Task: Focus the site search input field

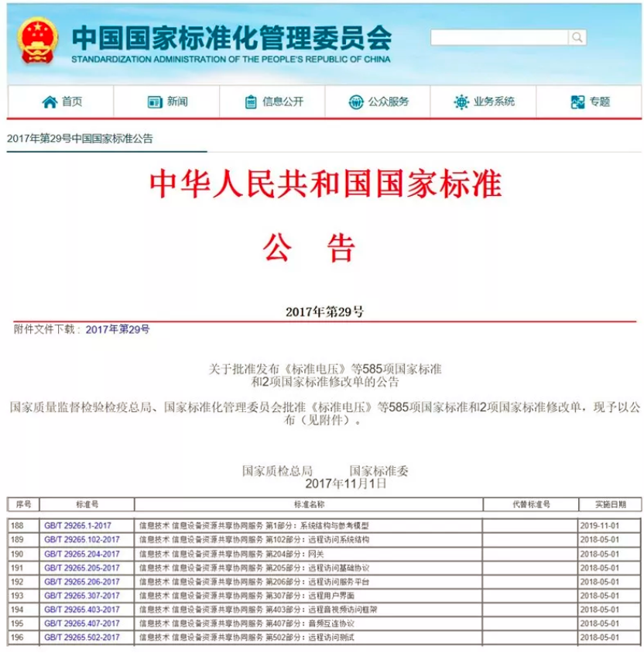Action: 499,37
